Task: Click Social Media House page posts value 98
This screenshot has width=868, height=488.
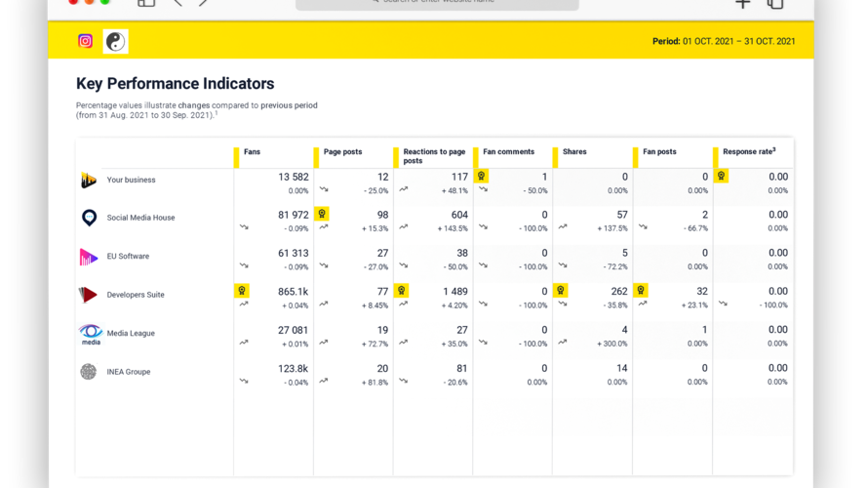Action: pos(382,215)
